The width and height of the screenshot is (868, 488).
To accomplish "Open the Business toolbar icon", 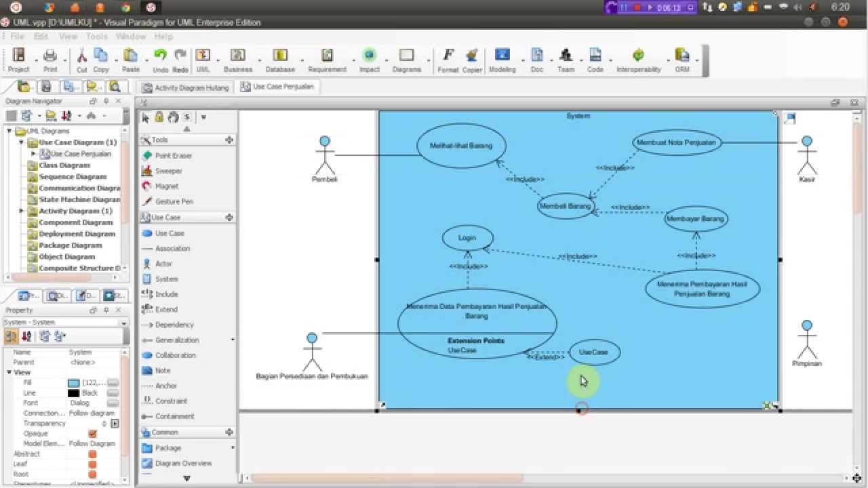I will pyautogui.click(x=238, y=60).
